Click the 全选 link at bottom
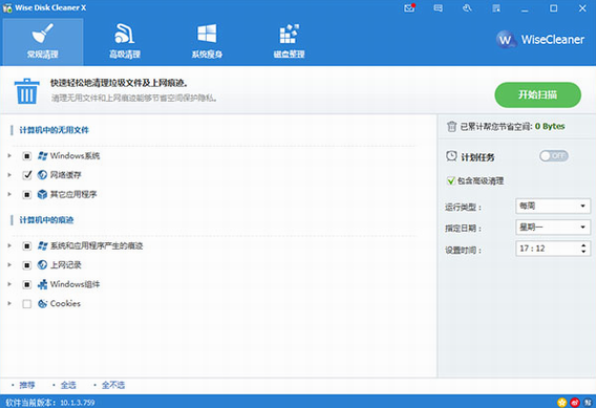Viewport: 596px width, 408px height. coord(68,385)
